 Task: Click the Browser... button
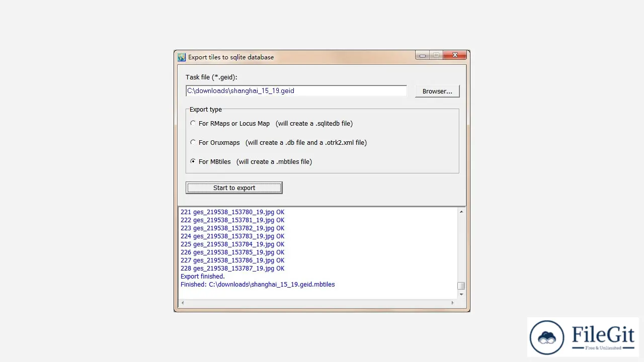click(x=437, y=91)
